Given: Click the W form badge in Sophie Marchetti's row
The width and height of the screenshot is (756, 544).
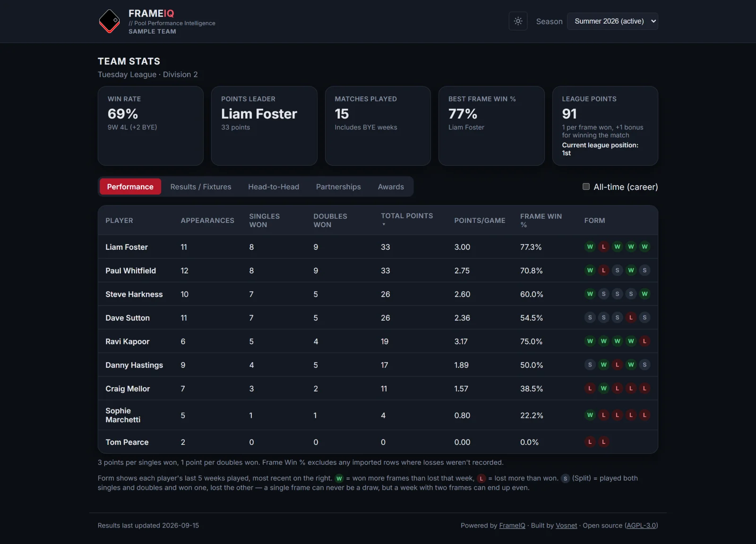Looking at the screenshot, I should pyautogui.click(x=590, y=415).
